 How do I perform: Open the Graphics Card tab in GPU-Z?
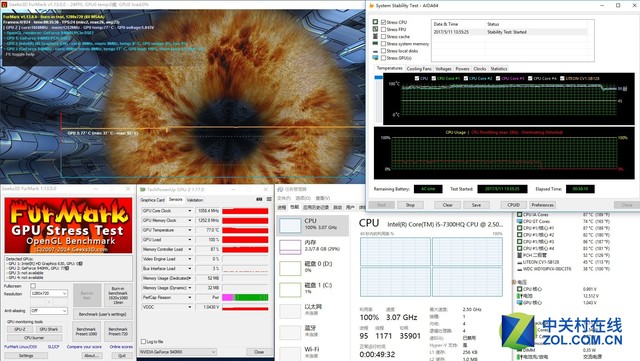pos(152,200)
